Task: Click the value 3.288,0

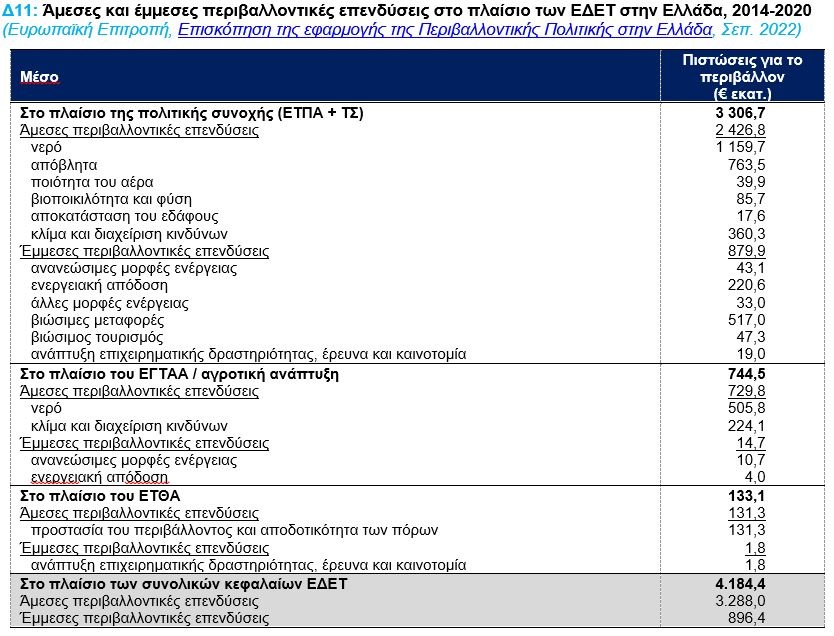Action: click(740, 601)
